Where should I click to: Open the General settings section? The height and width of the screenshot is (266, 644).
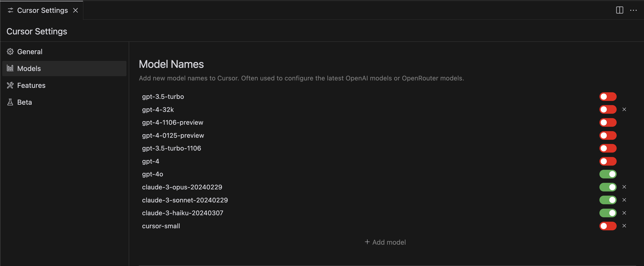[x=30, y=52]
